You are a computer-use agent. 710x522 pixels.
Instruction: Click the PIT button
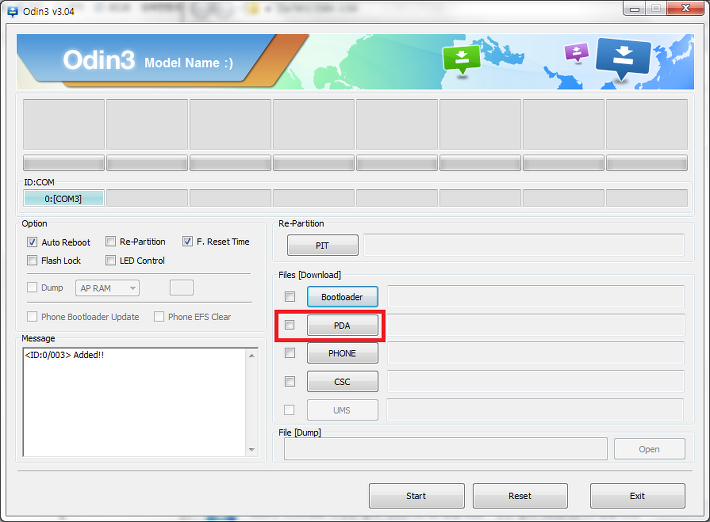tap(322, 245)
